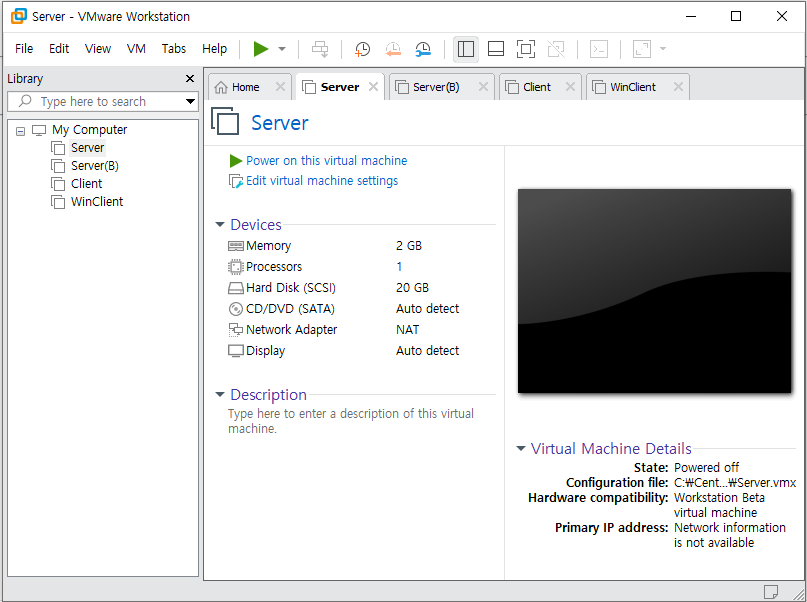Click the CD/DVD (SATA) disc icon

point(235,309)
